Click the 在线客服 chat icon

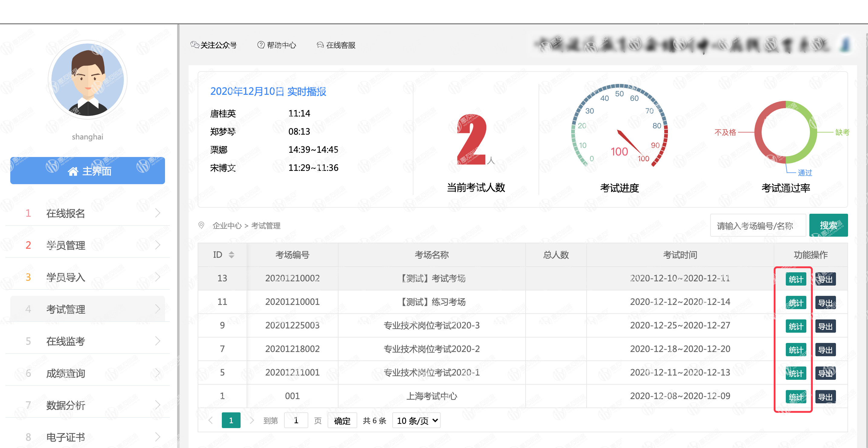pos(320,45)
